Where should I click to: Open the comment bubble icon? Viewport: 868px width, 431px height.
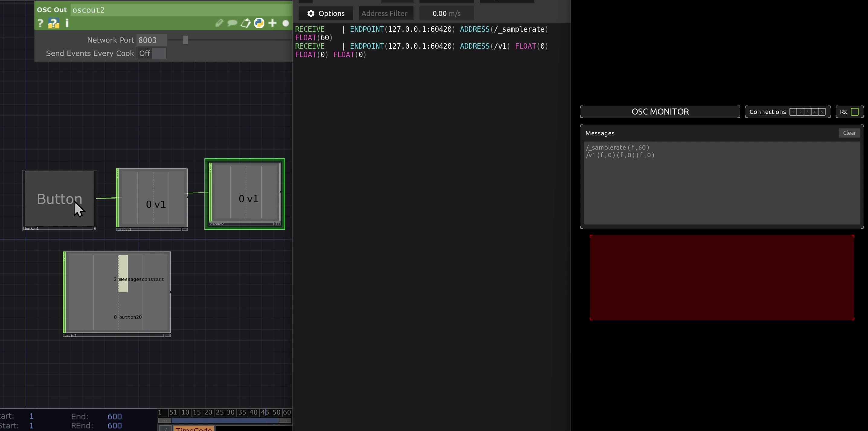coord(233,23)
